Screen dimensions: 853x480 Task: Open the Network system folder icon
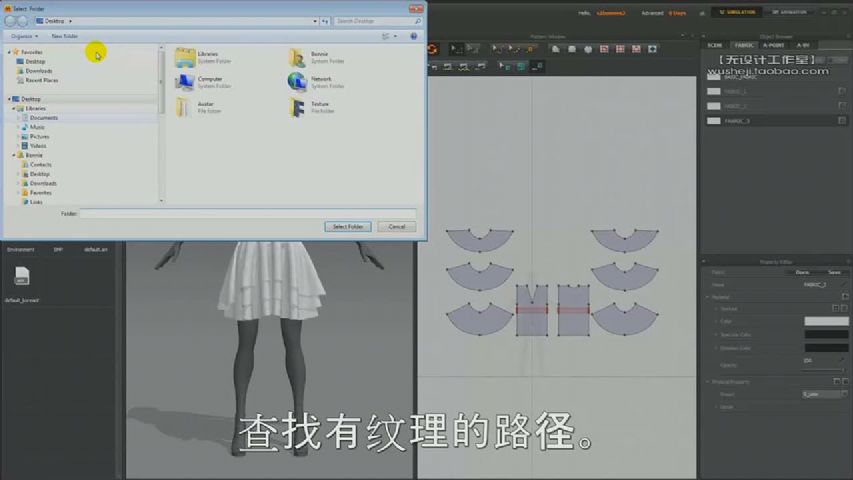pos(298,82)
